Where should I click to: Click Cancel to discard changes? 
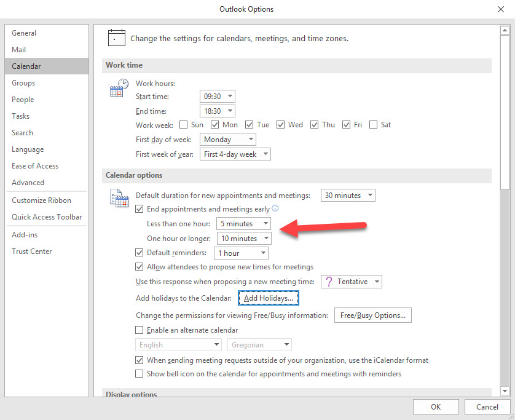click(x=487, y=407)
